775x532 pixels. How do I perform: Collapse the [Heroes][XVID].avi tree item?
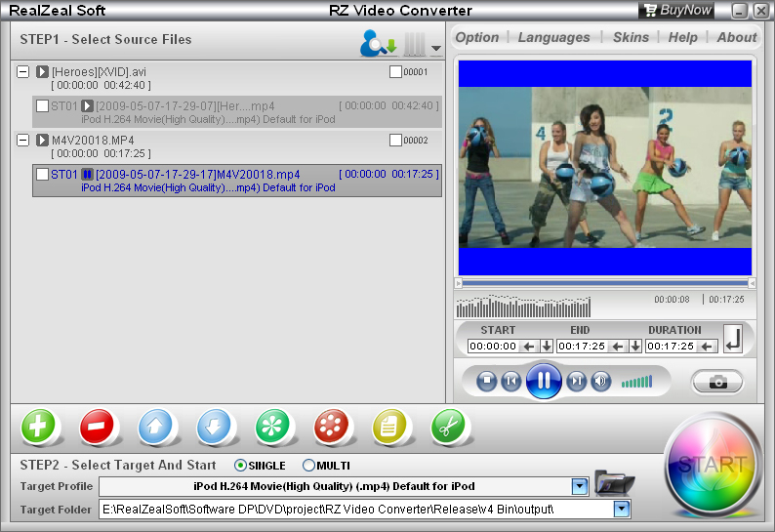click(23, 72)
